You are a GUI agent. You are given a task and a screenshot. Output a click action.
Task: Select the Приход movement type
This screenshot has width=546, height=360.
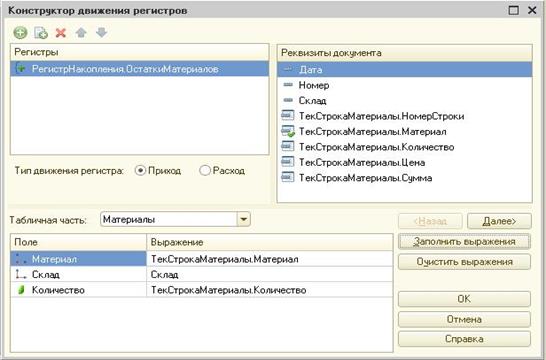(140, 170)
